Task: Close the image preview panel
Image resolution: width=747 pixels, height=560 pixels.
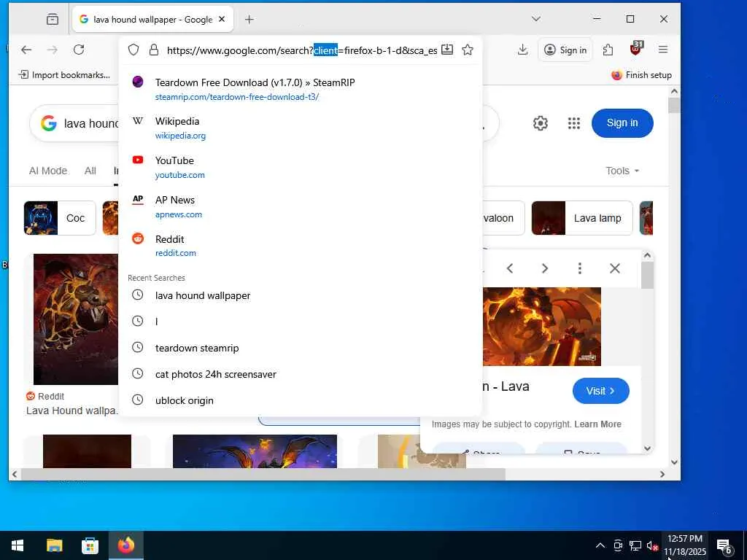Action: coord(614,268)
